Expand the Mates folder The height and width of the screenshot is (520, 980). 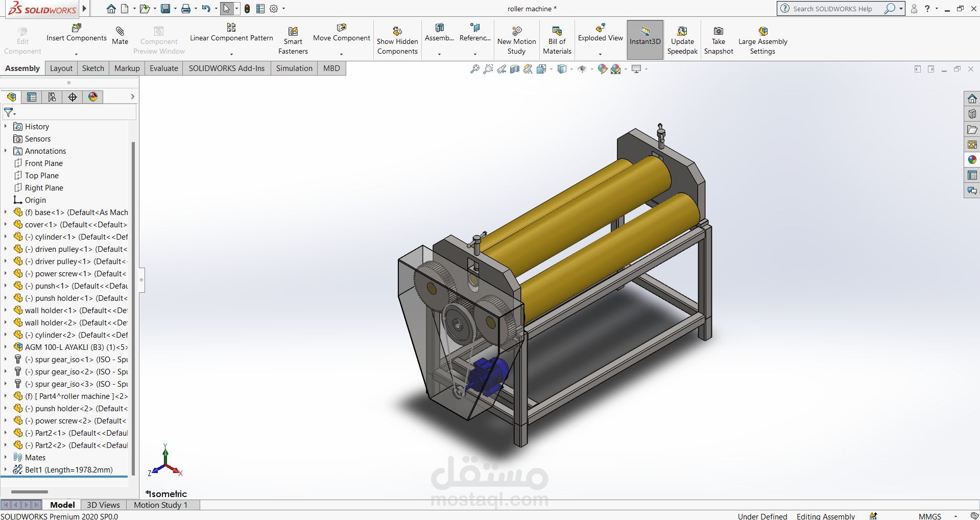coord(5,457)
